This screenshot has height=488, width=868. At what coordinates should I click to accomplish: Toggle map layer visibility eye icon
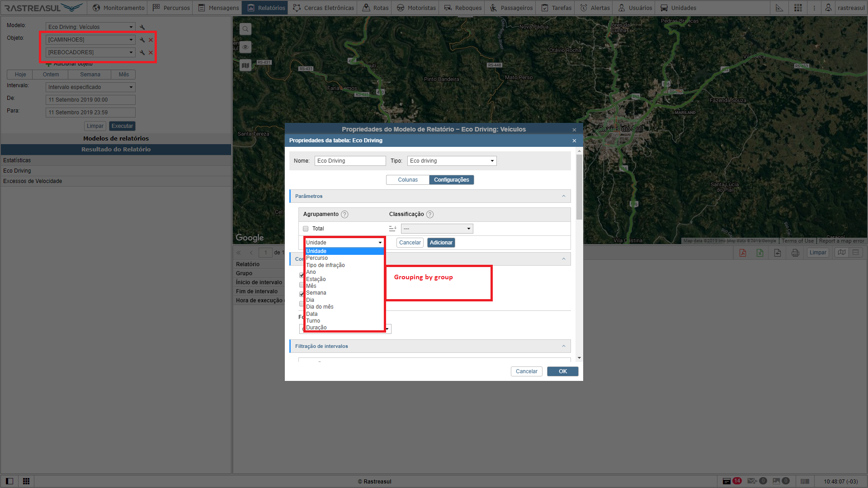(x=245, y=47)
